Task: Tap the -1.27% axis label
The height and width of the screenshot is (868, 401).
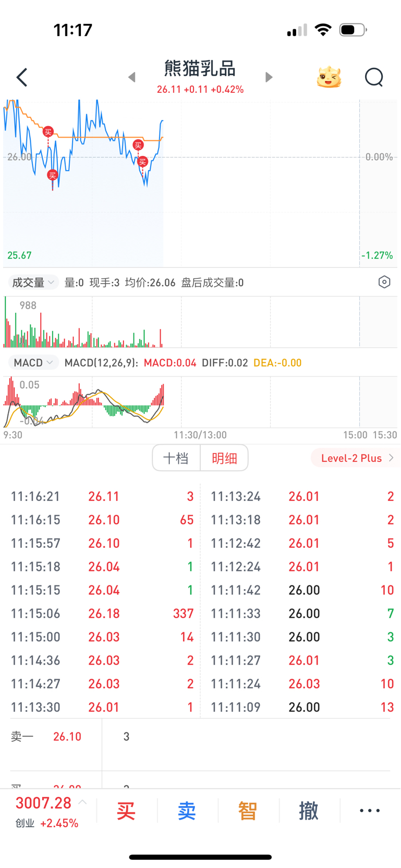Action: [377, 255]
